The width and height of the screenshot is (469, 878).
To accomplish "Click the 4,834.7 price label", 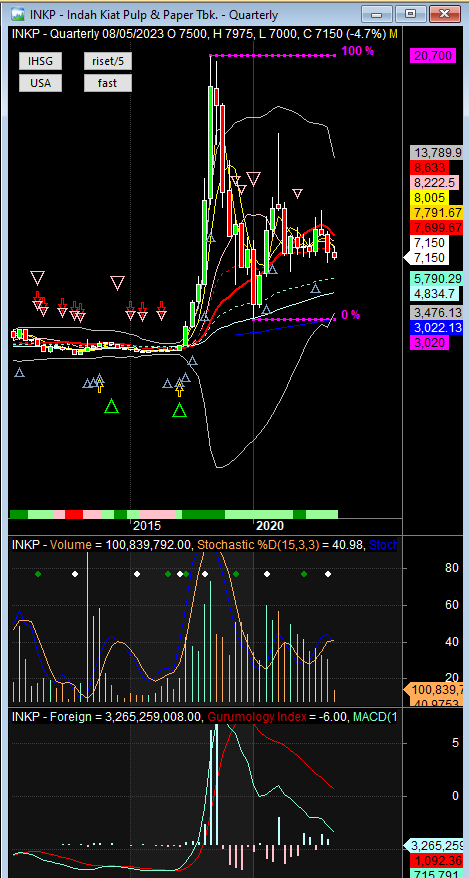I will tap(435, 293).
